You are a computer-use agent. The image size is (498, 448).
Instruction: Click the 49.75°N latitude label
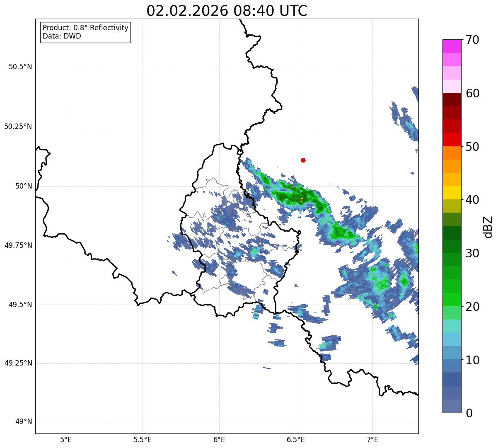click(x=18, y=245)
